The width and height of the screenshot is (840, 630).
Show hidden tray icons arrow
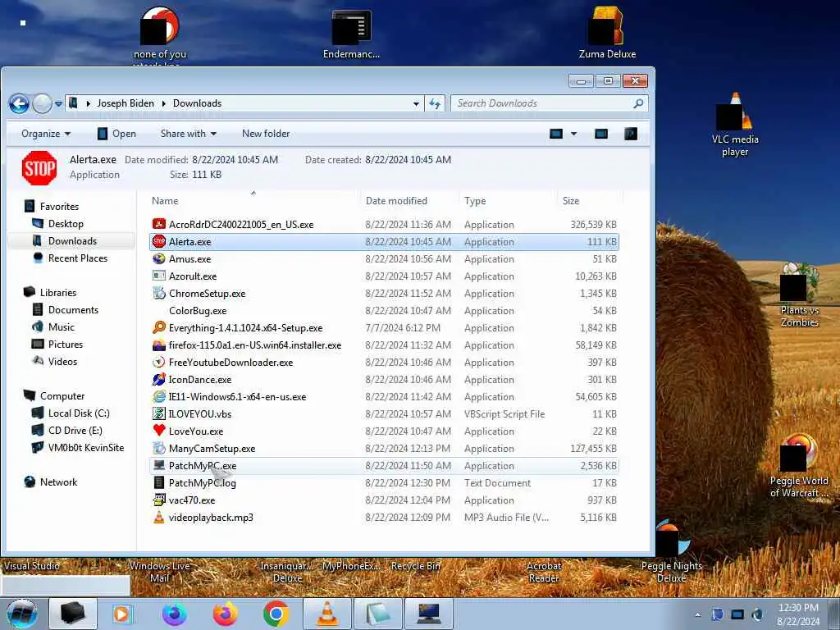tap(697, 614)
